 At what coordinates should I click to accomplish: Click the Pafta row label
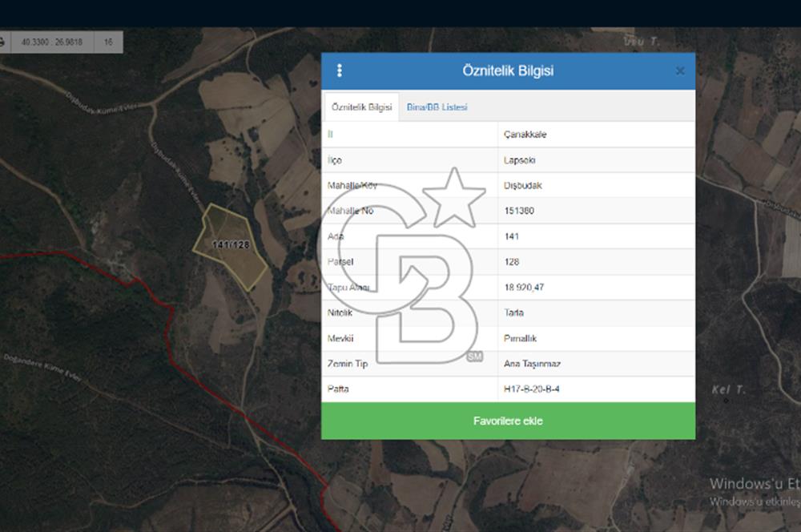click(338, 389)
